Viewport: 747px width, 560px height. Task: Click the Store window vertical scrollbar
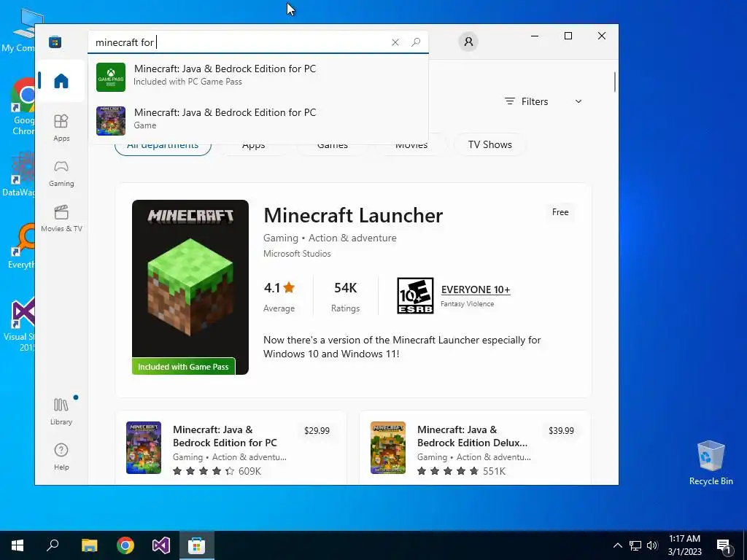pyautogui.click(x=614, y=82)
